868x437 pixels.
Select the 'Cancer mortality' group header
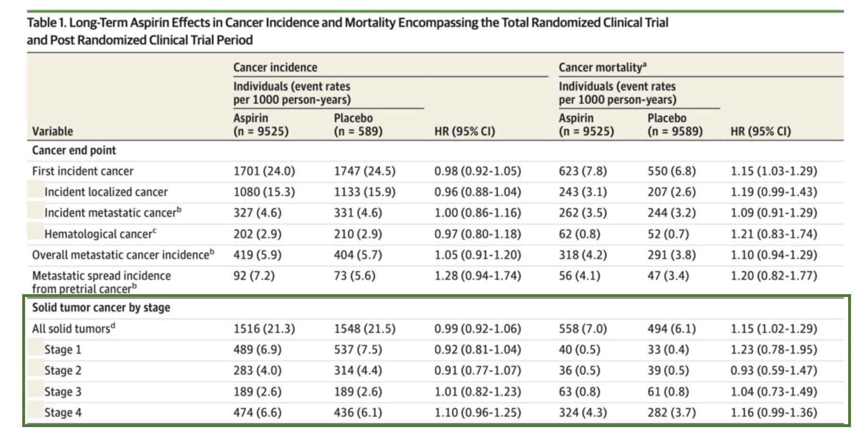[602, 67]
